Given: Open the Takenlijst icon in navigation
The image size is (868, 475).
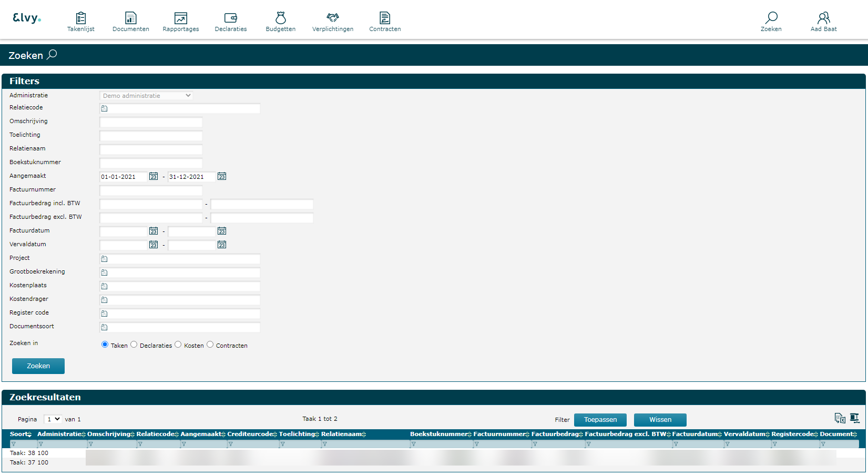Looking at the screenshot, I should [81, 18].
